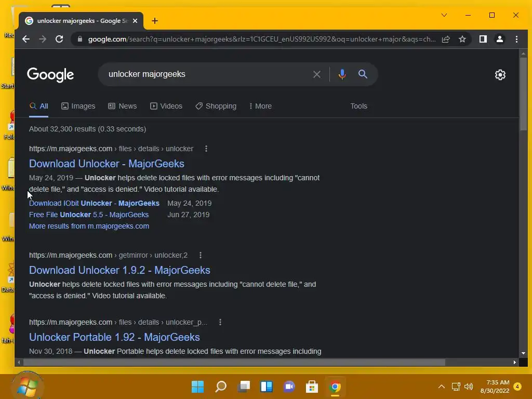Go to the Google logo homepage

(50, 75)
